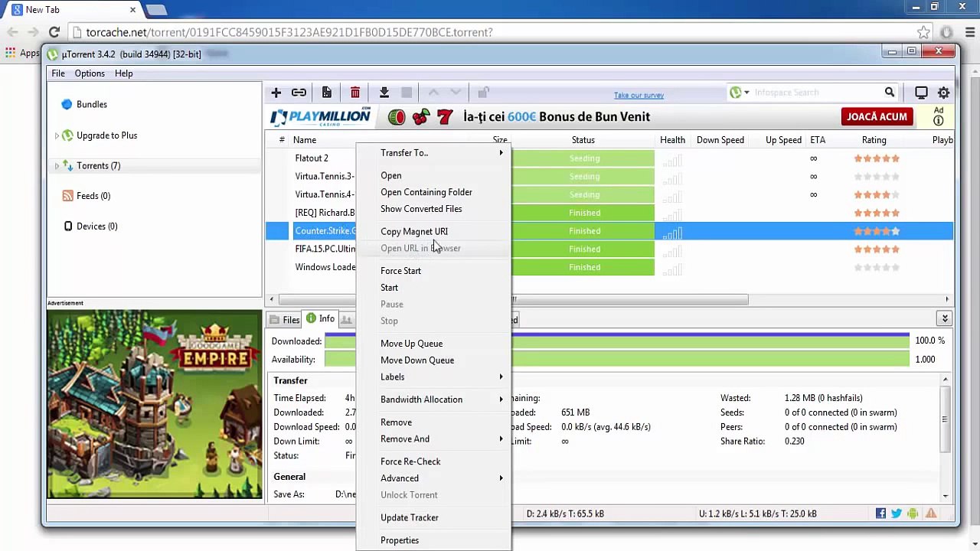Click the Apps grid icon in Chrome
Screen dimensions: 980x551
(10, 53)
